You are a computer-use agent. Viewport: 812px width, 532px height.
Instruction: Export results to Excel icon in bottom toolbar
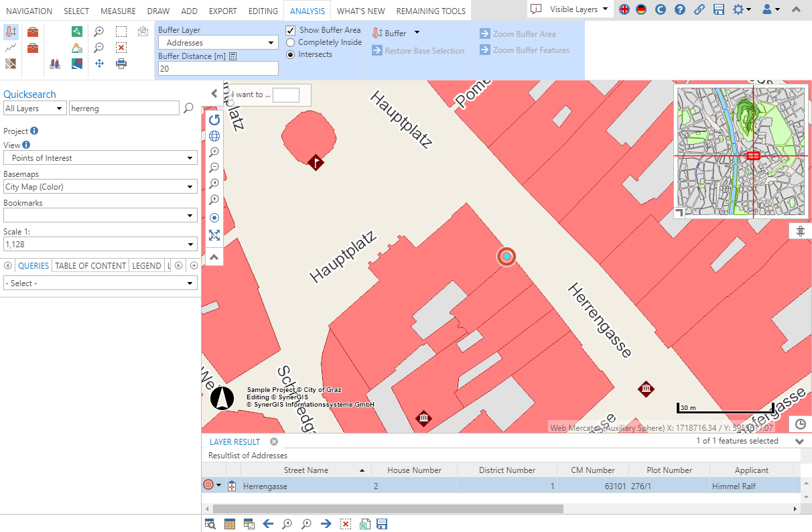[x=365, y=524]
